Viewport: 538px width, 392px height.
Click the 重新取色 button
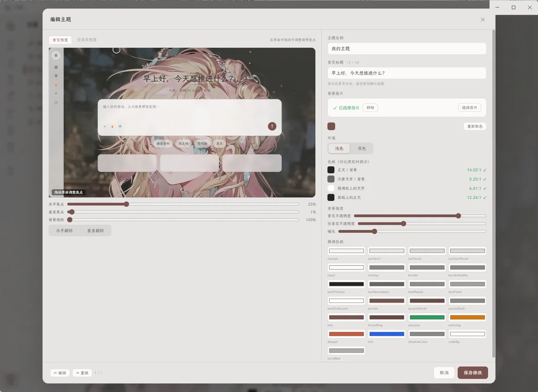click(475, 126)
